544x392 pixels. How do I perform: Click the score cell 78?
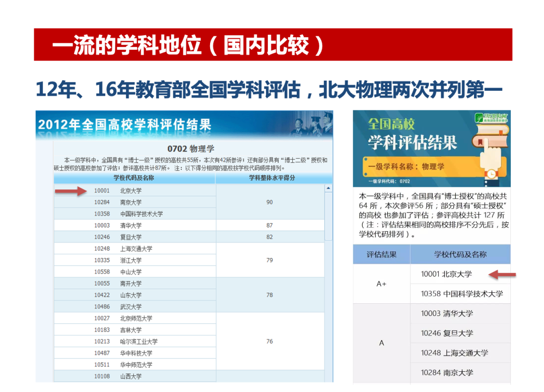pyautogui.click(x=270, y=295)
